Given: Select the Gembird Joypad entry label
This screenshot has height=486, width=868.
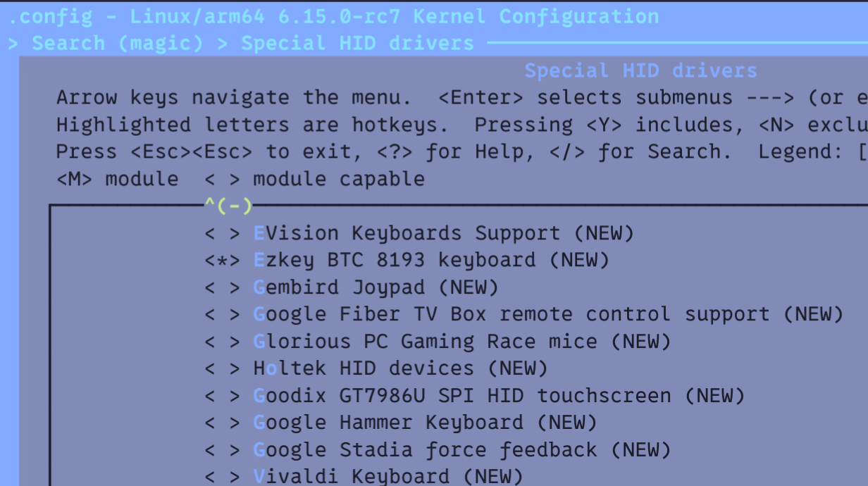Looking at the screenshot, I should coord(376,287).
